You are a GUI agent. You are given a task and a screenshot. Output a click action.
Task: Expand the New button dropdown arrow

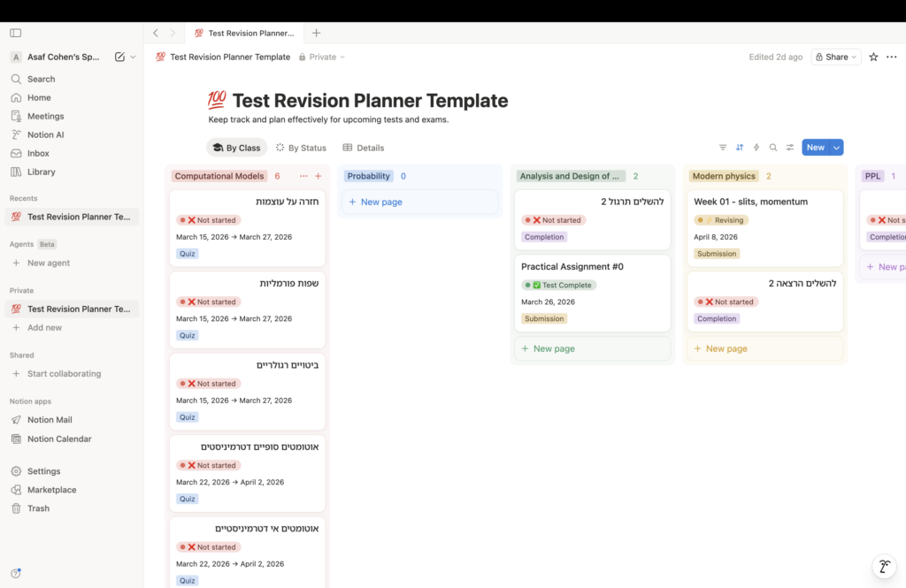tap(836, 148)
